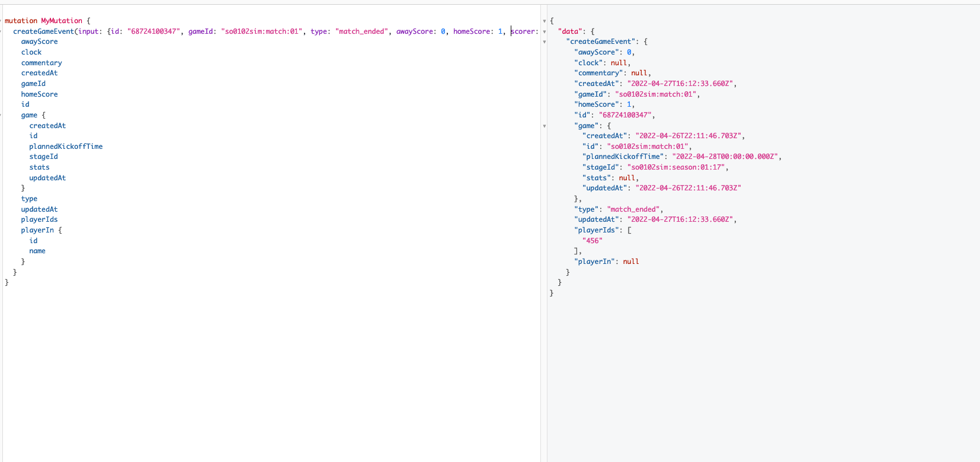
Task: Click the "playerIn": null line in the response
Action: tap(607, 262)
